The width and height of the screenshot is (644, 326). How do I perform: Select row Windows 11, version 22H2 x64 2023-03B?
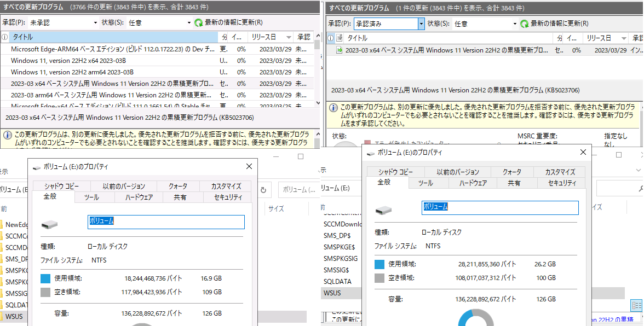157,61
